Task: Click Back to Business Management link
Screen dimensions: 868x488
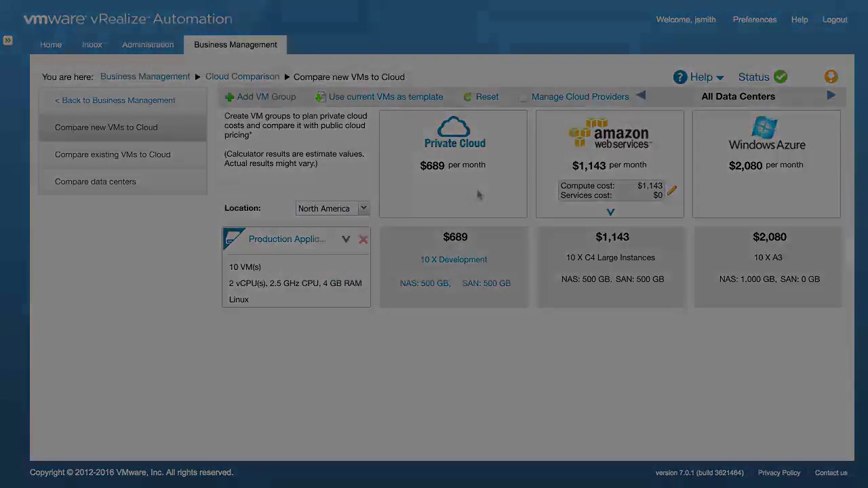Action: click(x=115, y=100)
